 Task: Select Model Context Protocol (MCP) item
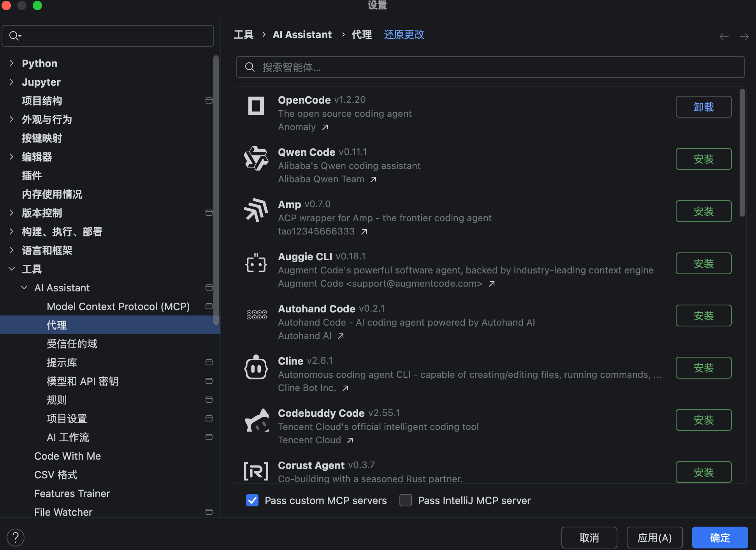(118, 307)
